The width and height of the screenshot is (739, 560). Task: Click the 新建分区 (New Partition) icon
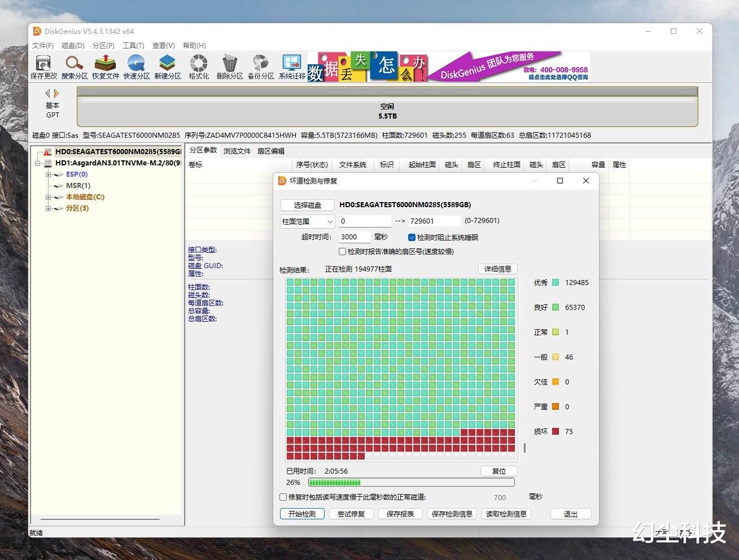coord(168,67)
